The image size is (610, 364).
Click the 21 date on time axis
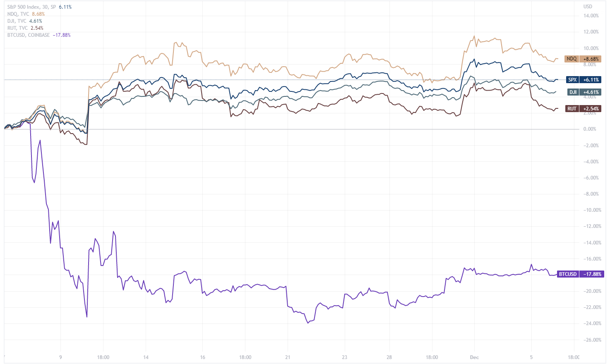pos(288,357)
